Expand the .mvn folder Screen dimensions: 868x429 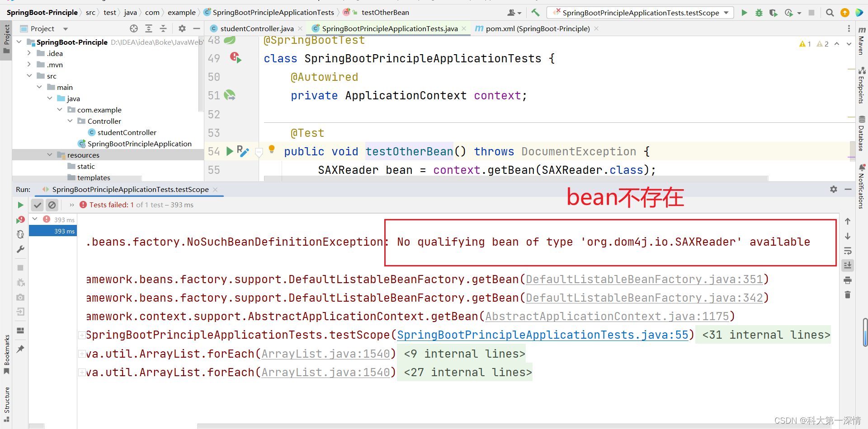click(x=29, y=65)
